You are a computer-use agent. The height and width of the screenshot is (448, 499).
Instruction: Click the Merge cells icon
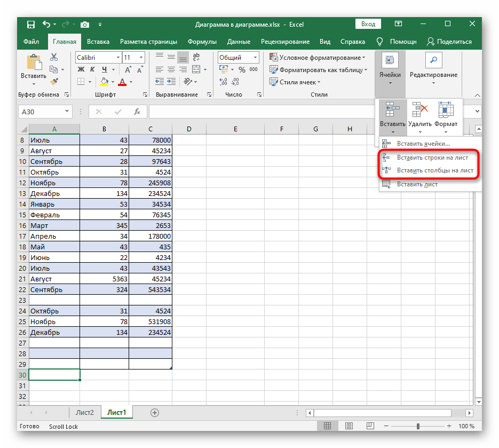coord(196,69)
